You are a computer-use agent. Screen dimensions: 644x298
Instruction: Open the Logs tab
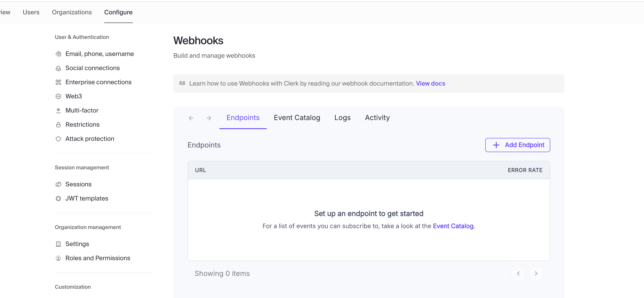pos(342,118)
